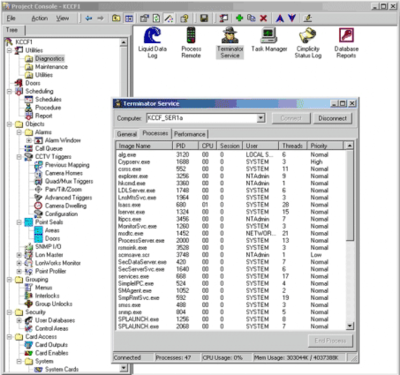The image size is (400, 375).
Task: Select the services.exe process row
Action: coord(231,276)
